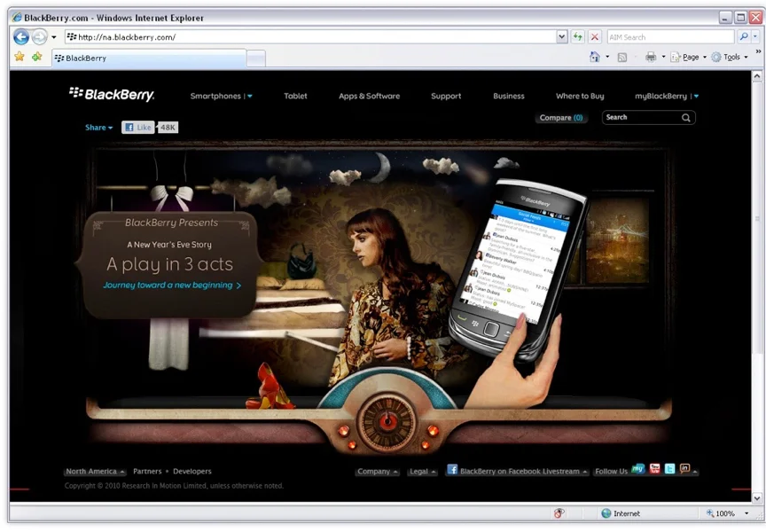Click the BlackBerry logo on the site
The height and width of the screenshot is (532, 766).
click(x=112, y=94)
